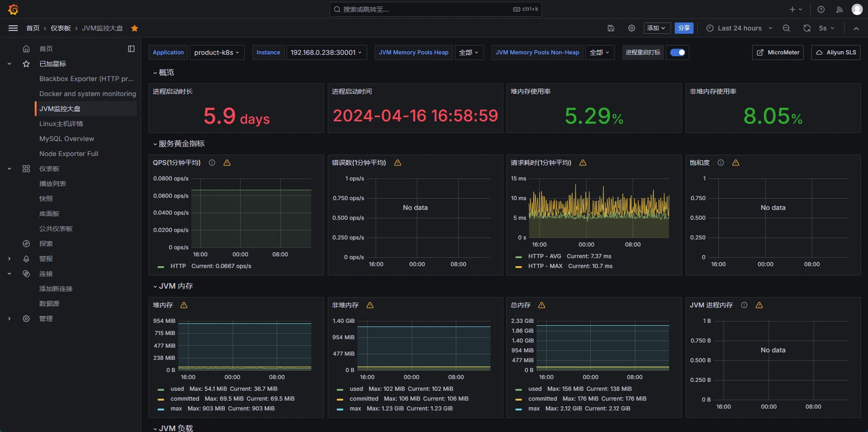This screenshot has width=868, height=432.
Task: Expand the JVM 负载 row
Action: (x=173, y=428)
